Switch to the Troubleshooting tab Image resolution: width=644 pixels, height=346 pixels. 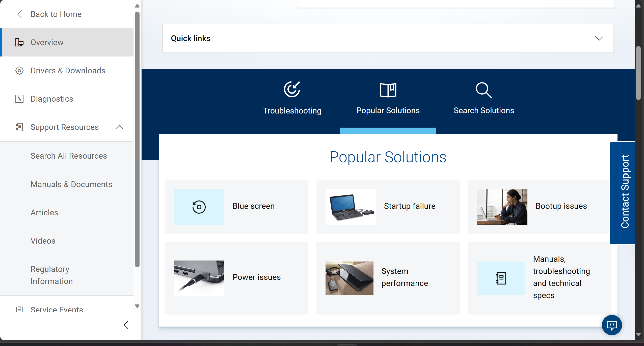point(292,110)
